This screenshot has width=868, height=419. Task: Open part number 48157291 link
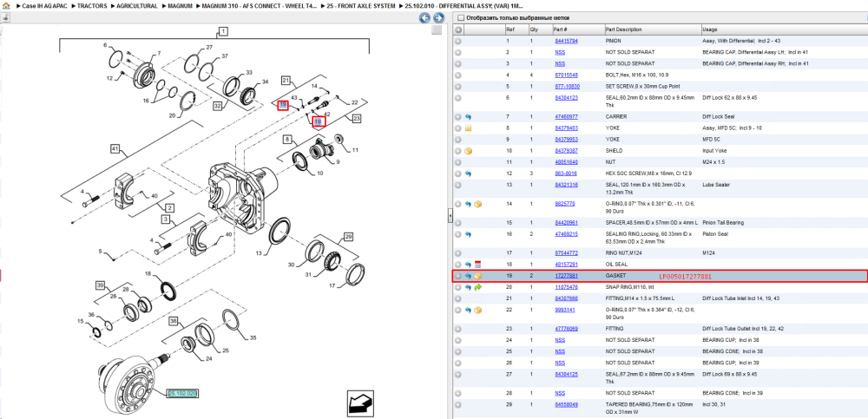click(x=566, y=265)
